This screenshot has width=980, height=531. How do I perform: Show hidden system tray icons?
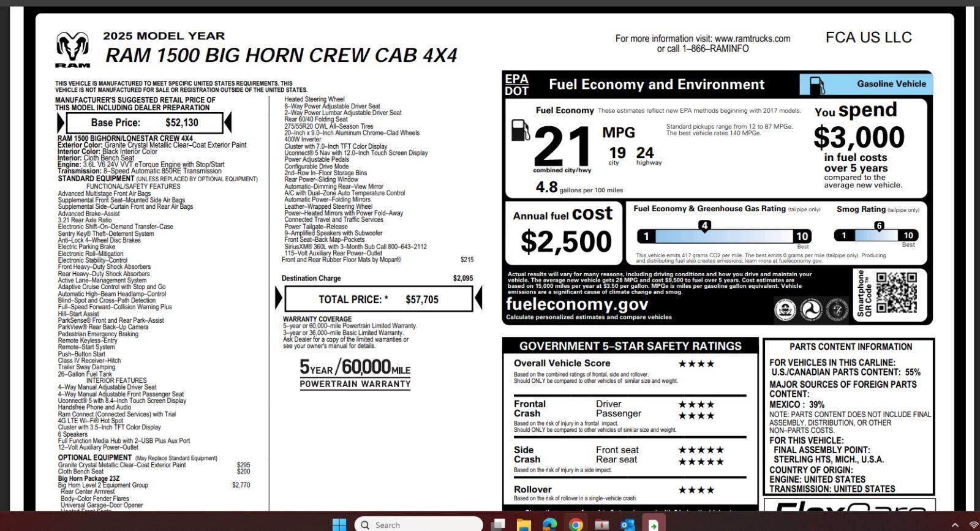(955, 525)
